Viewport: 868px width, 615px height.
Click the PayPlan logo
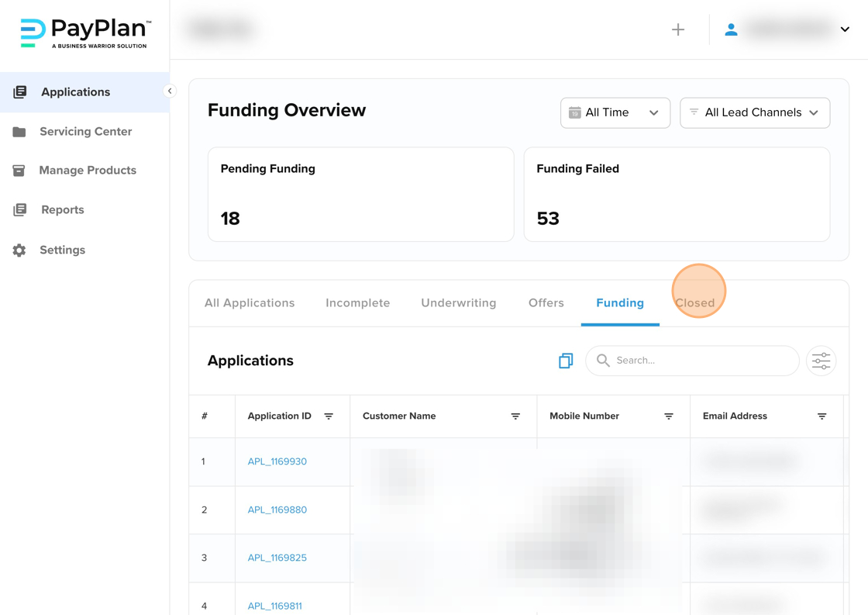(85, 33)
